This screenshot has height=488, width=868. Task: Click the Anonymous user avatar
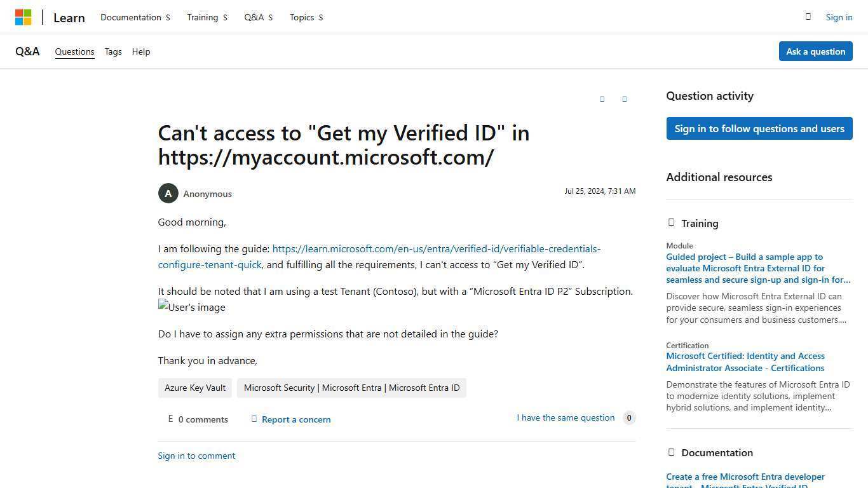tap(168, 193)
